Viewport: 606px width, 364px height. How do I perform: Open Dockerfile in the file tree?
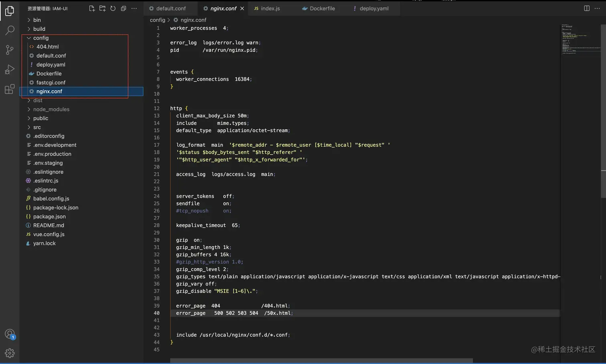[81, 74]
